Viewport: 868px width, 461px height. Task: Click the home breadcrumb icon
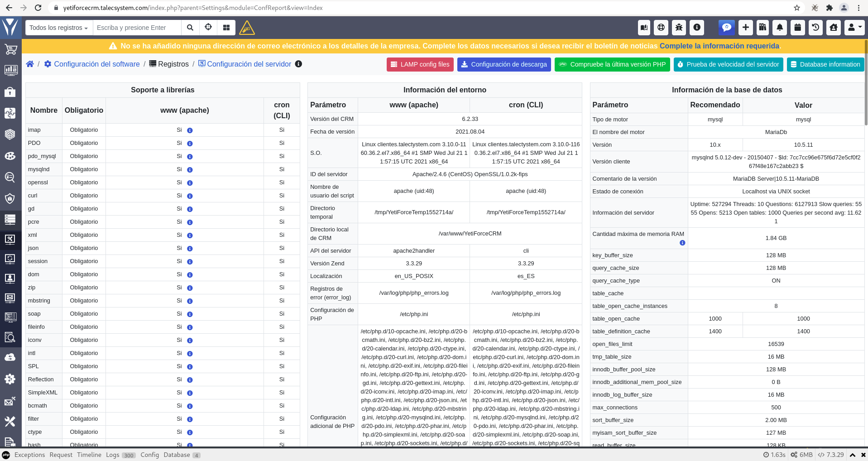30,64
